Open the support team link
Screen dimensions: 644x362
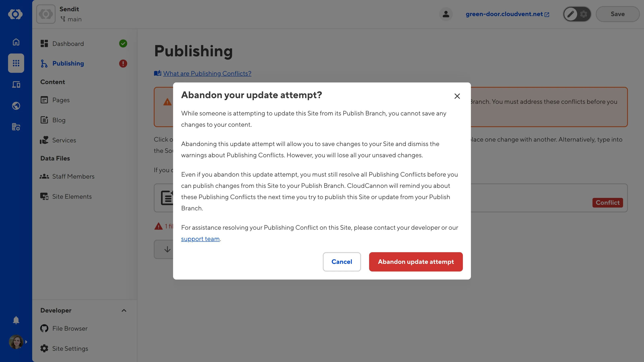click(200, 239)
